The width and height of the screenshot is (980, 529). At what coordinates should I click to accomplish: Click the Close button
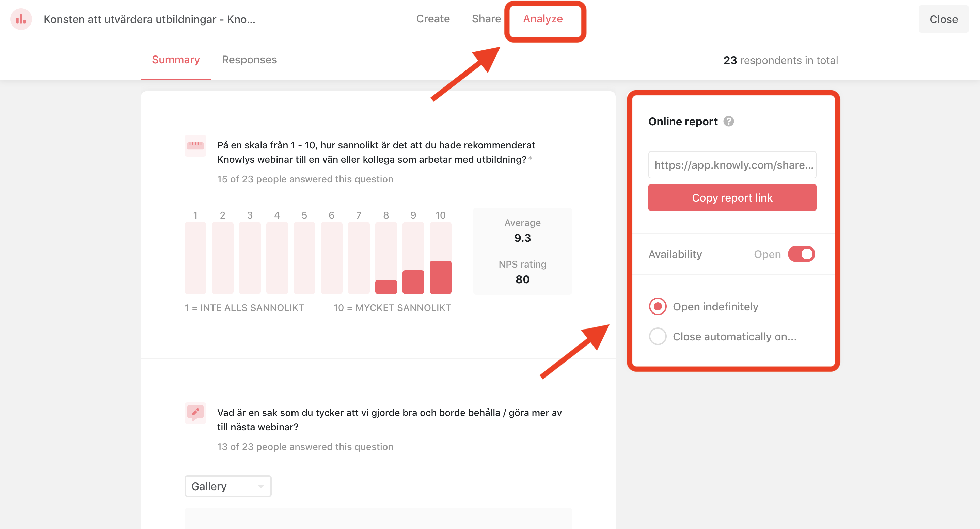[943, 19]
